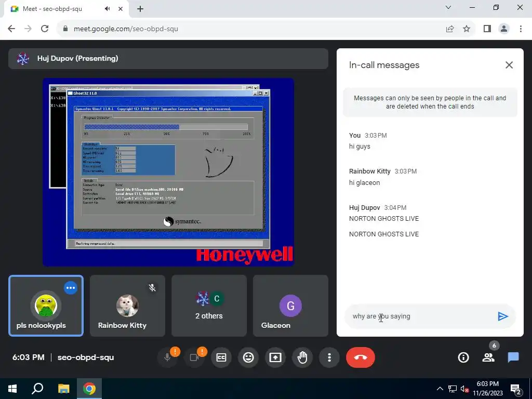532x399 pixels.
Task: Select the pls nolookypls participant tile
Action: 46,305
